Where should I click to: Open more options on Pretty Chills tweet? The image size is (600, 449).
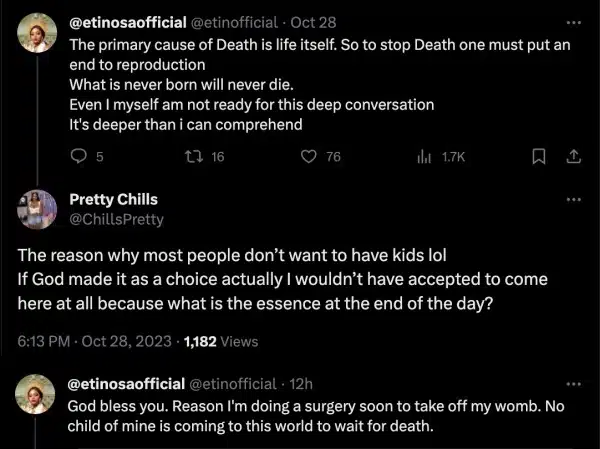(x=573, y=199)
